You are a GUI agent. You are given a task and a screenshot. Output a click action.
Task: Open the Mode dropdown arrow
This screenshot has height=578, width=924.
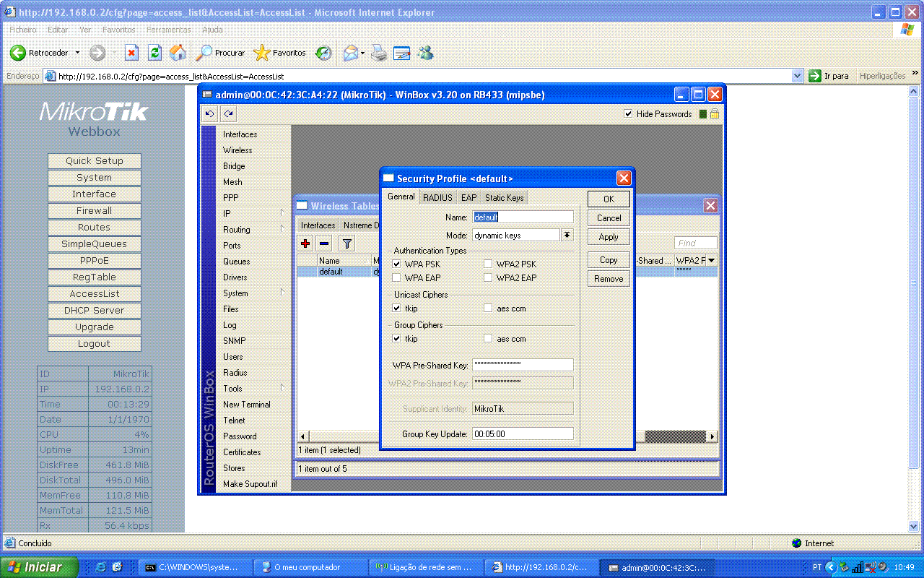(x=567, y=236)
